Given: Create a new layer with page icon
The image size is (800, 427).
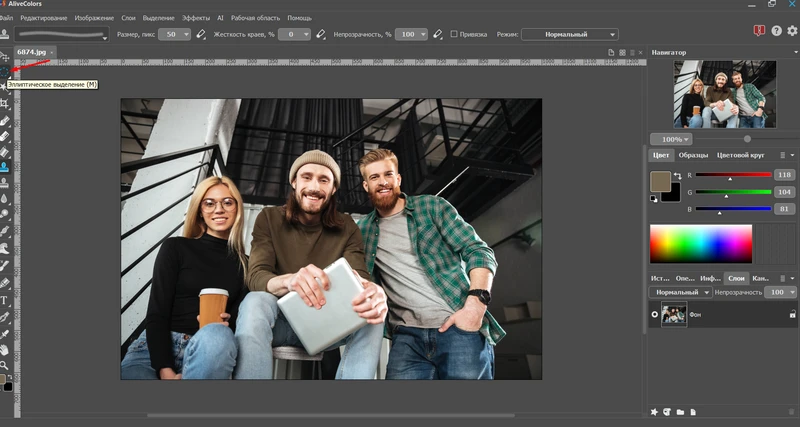Looking at the screenshot, I should tap(693, 412).
